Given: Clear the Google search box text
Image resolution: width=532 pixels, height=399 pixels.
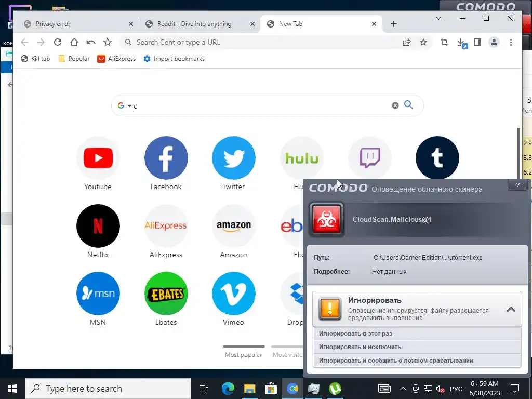Looking at the screenshot, I should coord(395,105).
